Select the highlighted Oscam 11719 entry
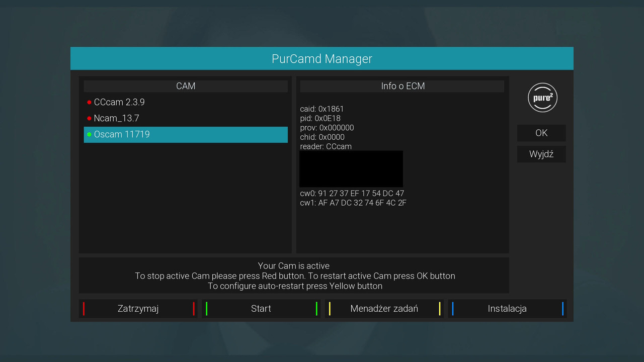 pos(186,134)
